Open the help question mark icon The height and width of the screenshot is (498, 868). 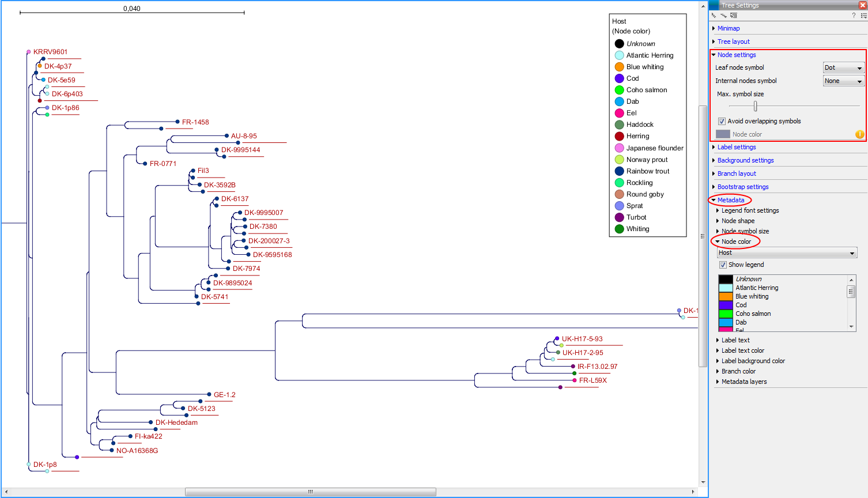854,16
